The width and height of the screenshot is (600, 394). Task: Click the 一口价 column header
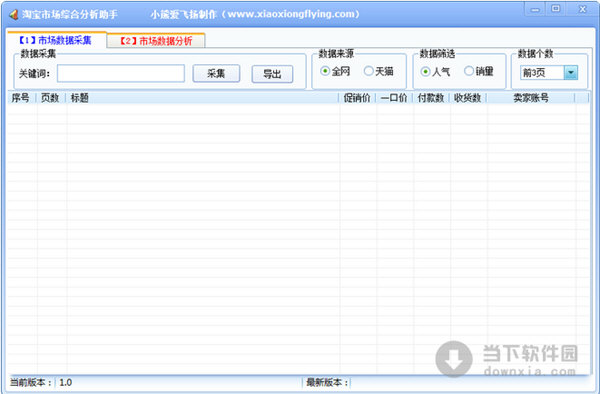(x=394, y=98)
